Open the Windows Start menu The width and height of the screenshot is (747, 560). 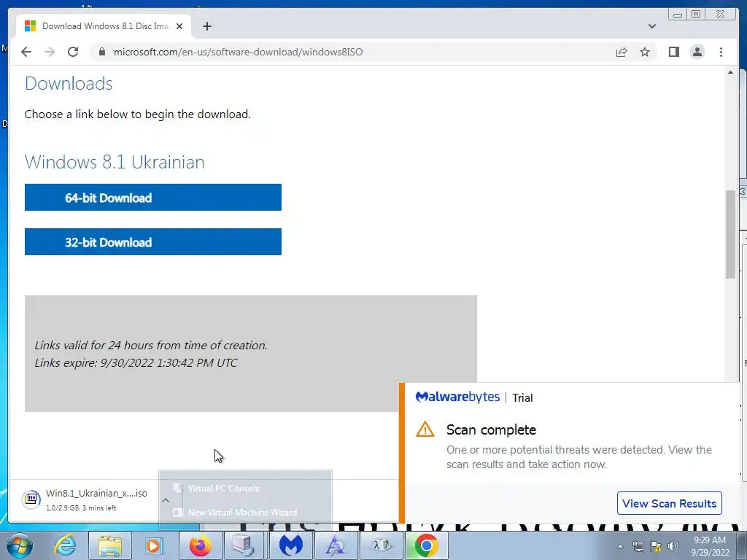click(20, 545)
